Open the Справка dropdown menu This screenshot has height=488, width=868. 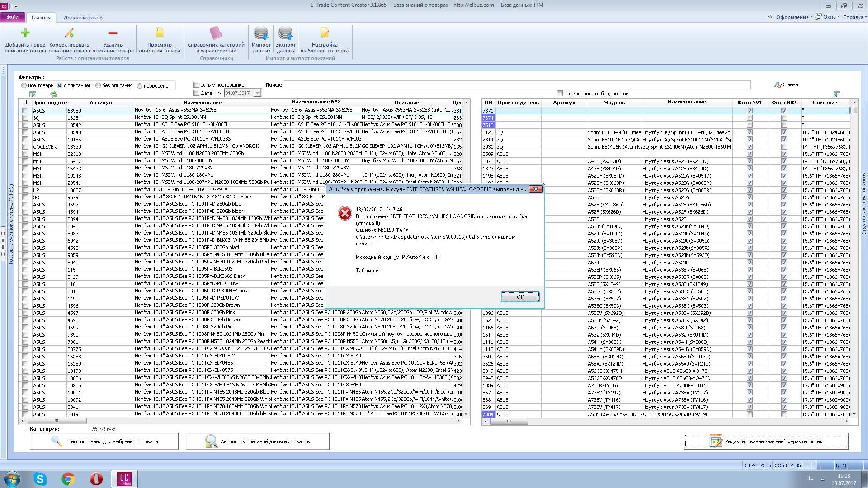pos(854,17)
